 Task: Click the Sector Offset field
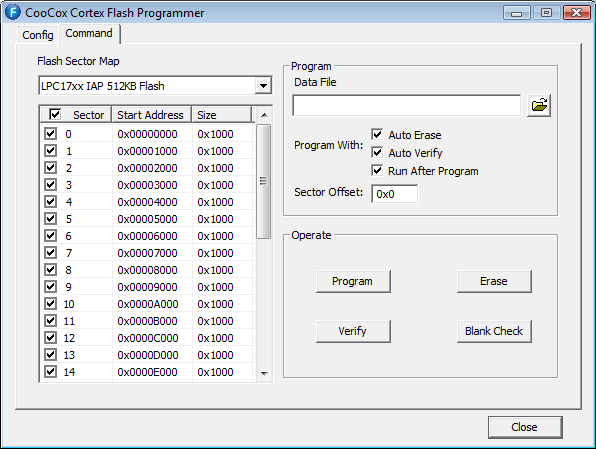click(395, 194)
